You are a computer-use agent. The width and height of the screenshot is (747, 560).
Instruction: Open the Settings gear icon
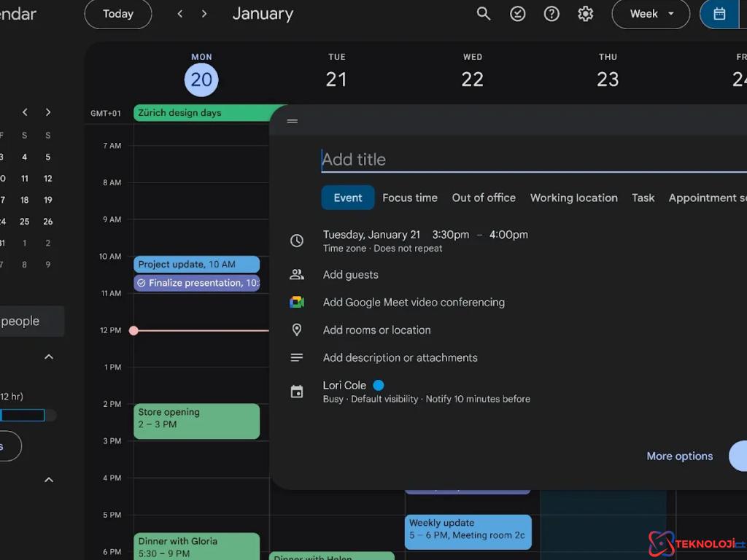(585, 14)
